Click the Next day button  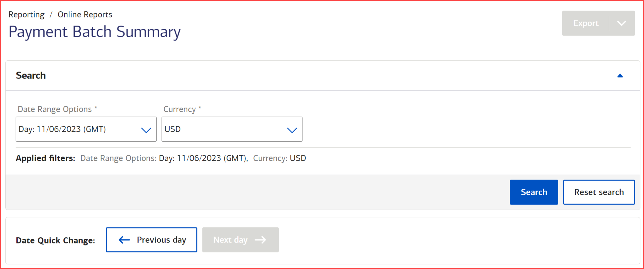tap(240, 240)
